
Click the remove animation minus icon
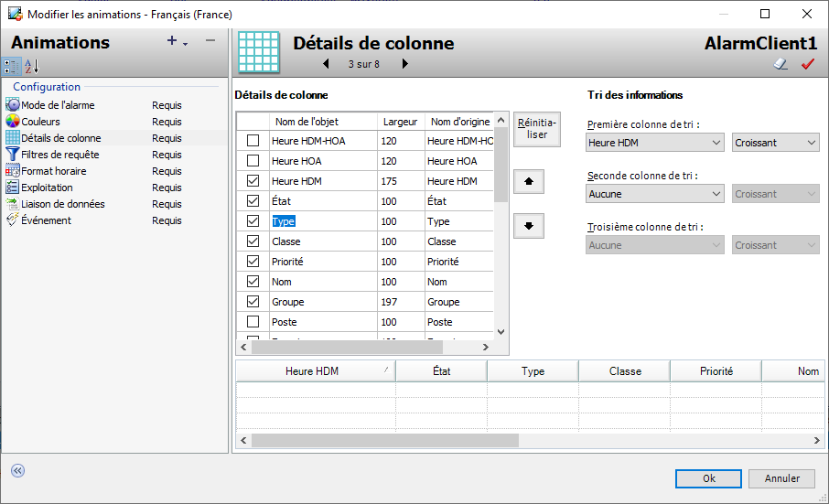coord(210,41)
